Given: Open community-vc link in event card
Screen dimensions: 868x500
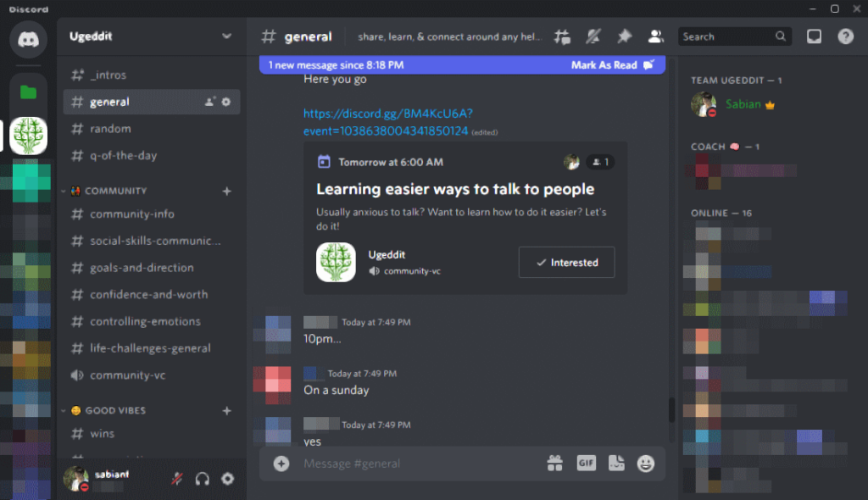Looking at the screenshot, I should pos(405,271).
